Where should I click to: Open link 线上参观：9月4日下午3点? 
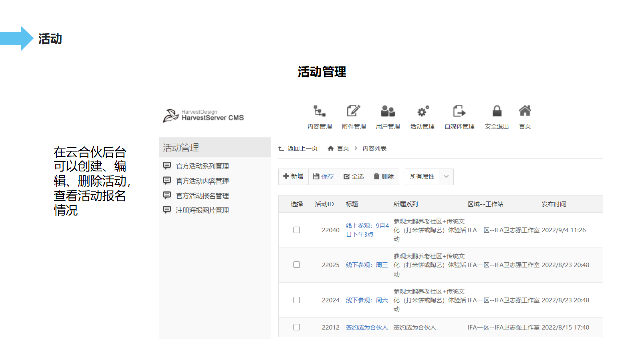(x=367, y=230)
